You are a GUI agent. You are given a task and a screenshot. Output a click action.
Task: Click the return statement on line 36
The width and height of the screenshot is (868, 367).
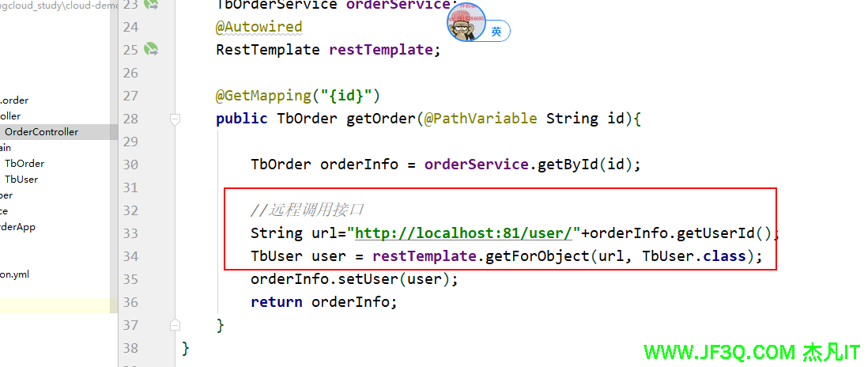pos(276,302)
